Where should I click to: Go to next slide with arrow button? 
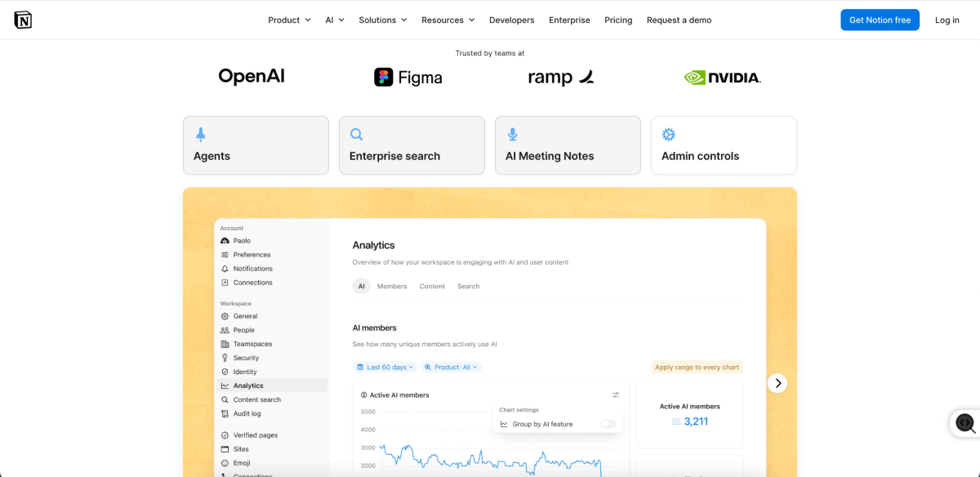pyautogui.click(x=777, y=383)
